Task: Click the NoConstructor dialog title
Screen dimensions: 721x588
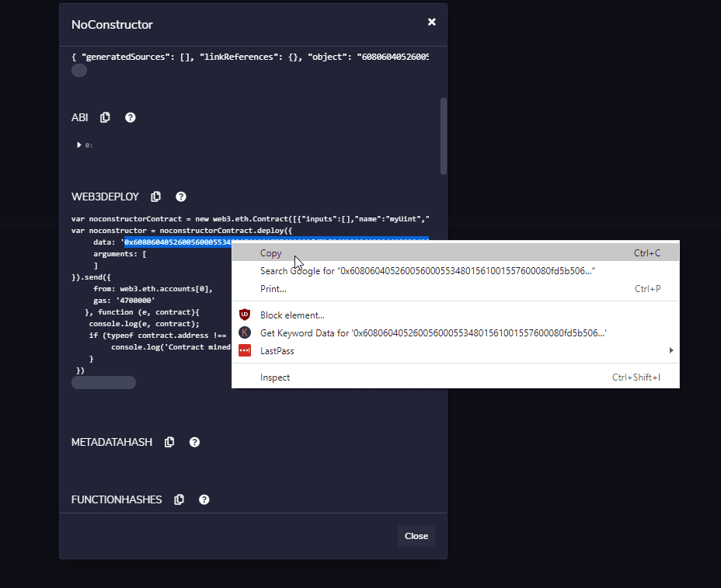Action: tap(112, 25)
